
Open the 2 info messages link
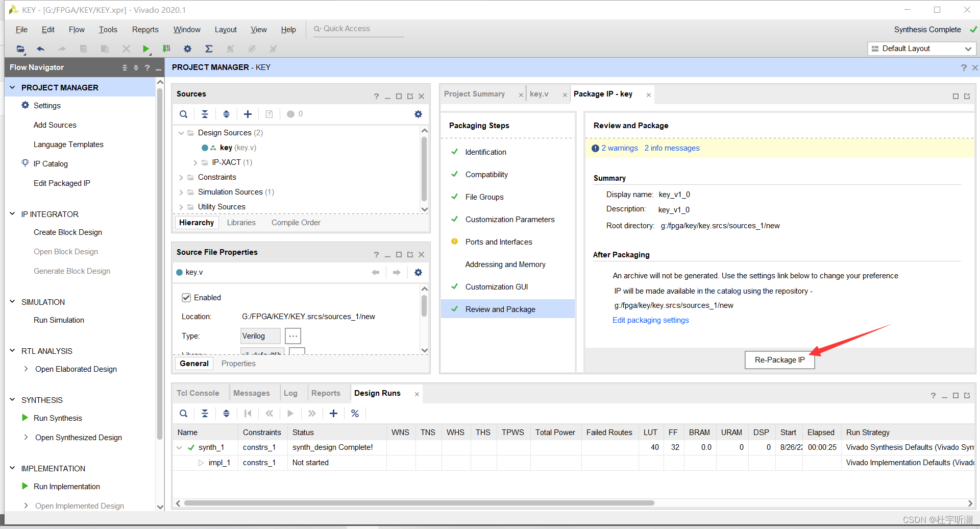click(672, 148)
